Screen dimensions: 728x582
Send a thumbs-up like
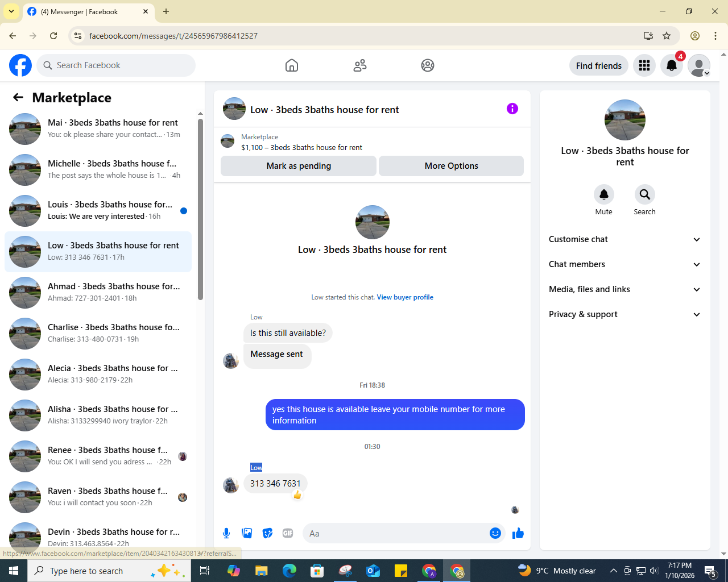click(x=518, y=533)
